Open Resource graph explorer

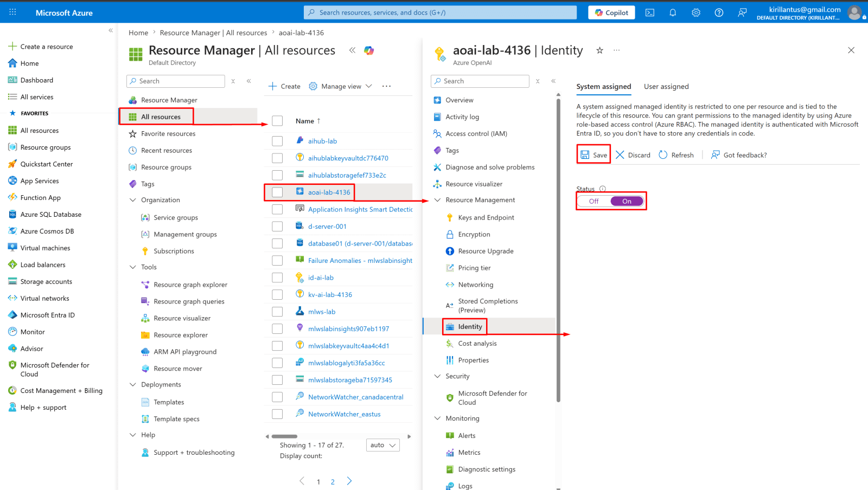190,285
